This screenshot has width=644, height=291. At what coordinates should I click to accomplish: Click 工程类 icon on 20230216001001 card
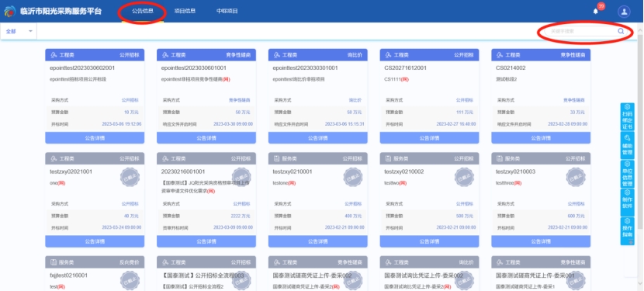[165, 158]
